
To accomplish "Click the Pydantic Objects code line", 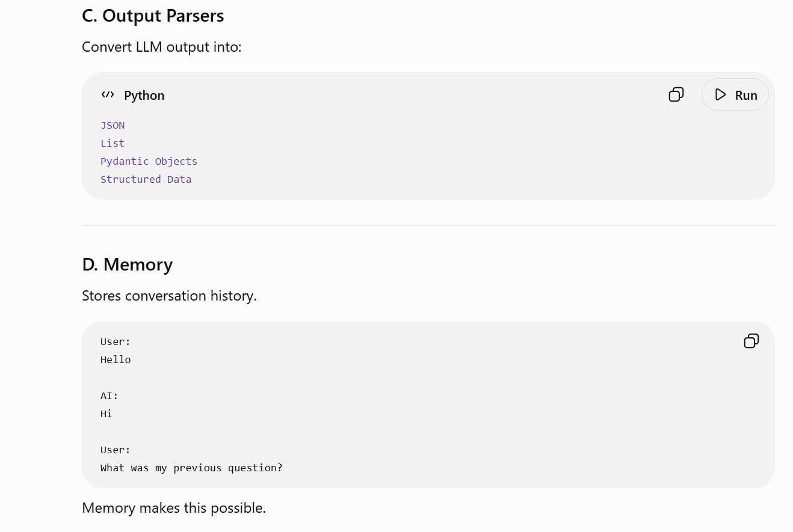I will pos(149,161).
